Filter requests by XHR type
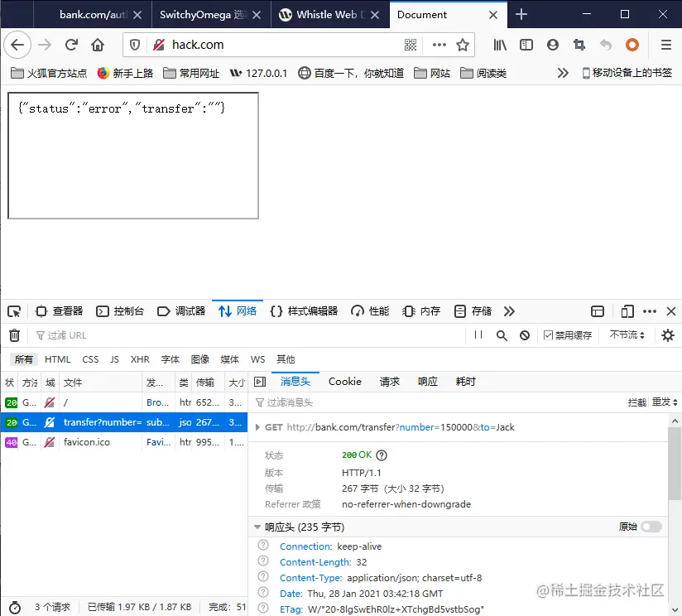Viewport: 682px width, 616px height. 140,359
